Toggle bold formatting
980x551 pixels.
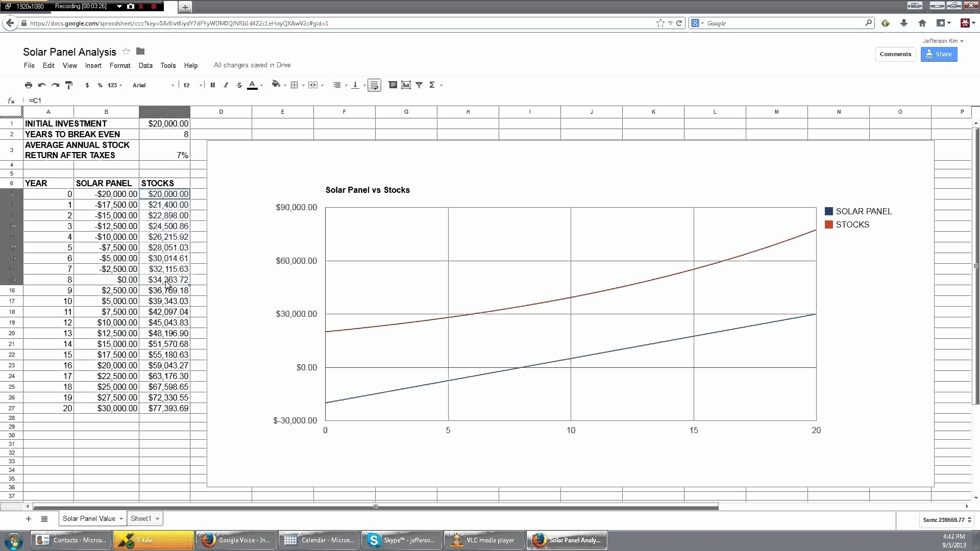[x=213, y=85]
